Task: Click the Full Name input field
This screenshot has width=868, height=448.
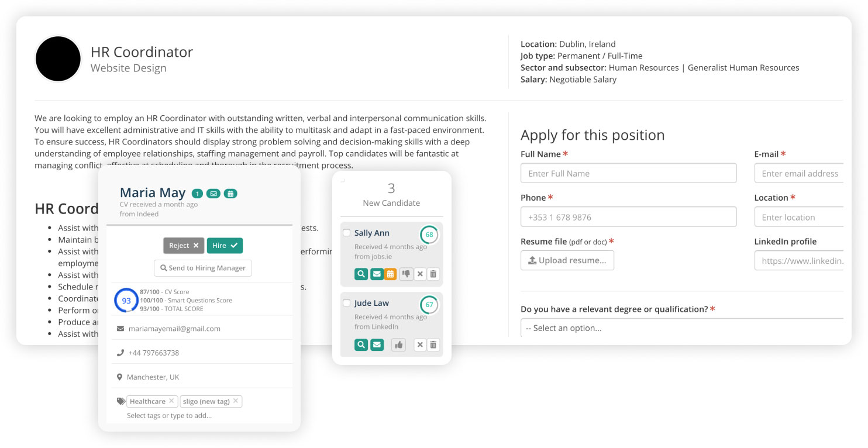Action: 629,173
